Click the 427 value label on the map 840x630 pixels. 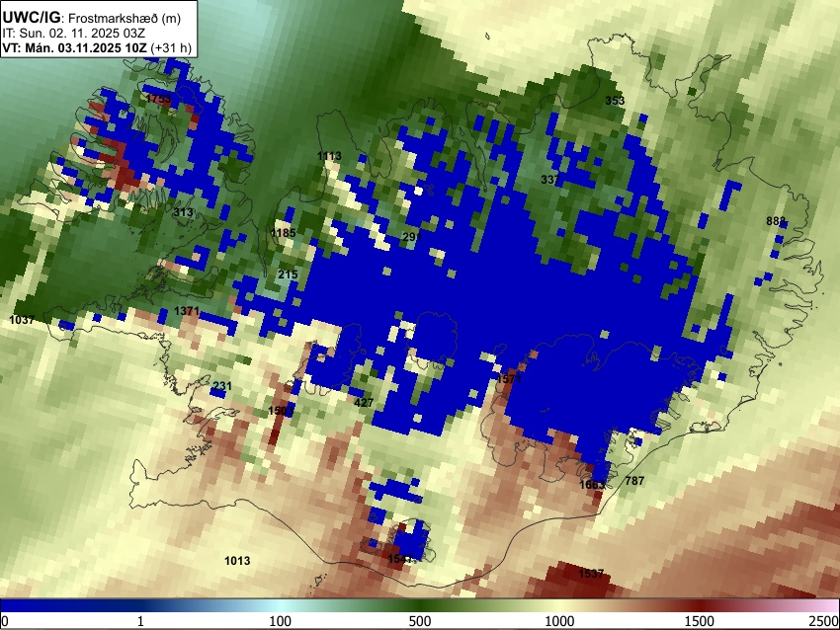click(364, 403)
